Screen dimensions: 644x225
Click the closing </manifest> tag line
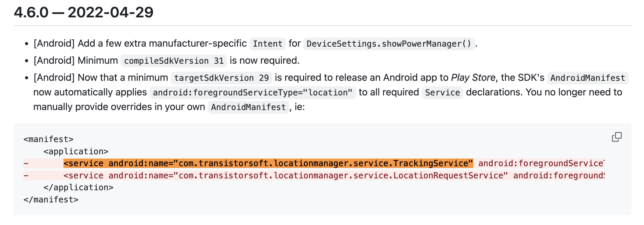51,200
